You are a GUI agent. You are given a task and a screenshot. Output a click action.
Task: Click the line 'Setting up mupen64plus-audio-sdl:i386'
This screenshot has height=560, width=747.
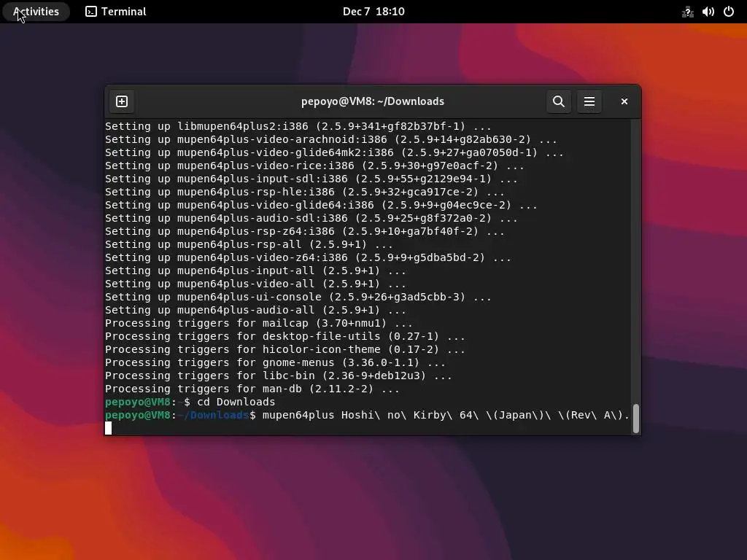point(311,218)
